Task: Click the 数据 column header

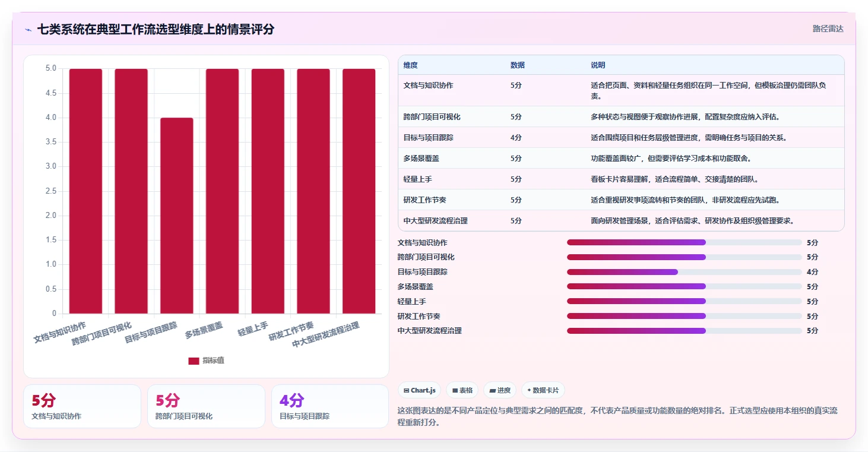Action: (x=518, y=65)
